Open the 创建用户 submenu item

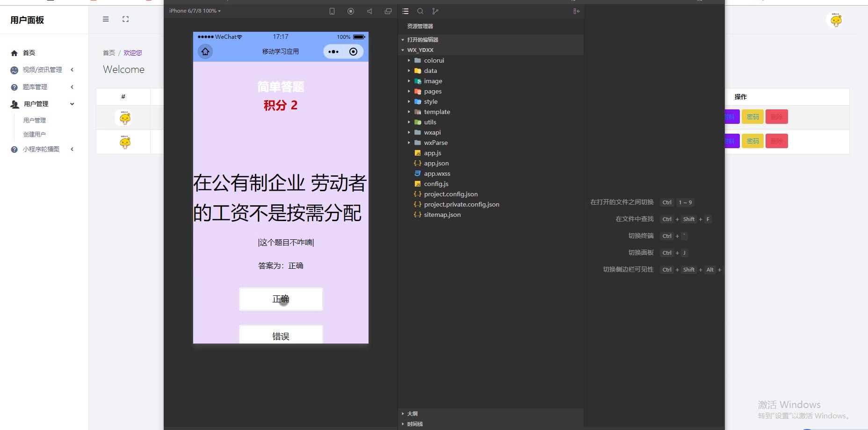click(x=35, y=134)
